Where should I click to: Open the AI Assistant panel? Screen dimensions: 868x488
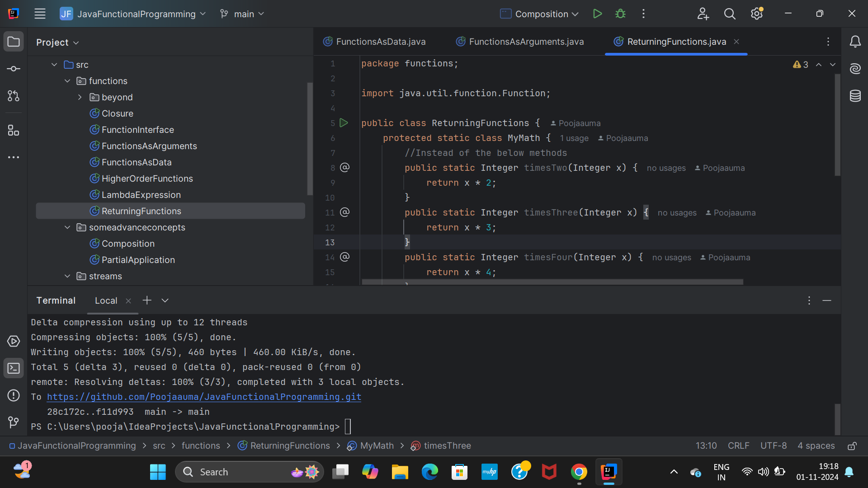pyautogui.click(x=855, y=69)
